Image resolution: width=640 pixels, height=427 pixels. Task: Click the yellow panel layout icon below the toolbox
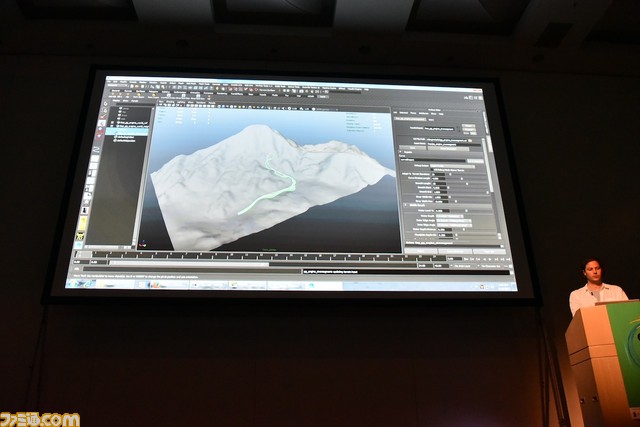click(81, 235)
